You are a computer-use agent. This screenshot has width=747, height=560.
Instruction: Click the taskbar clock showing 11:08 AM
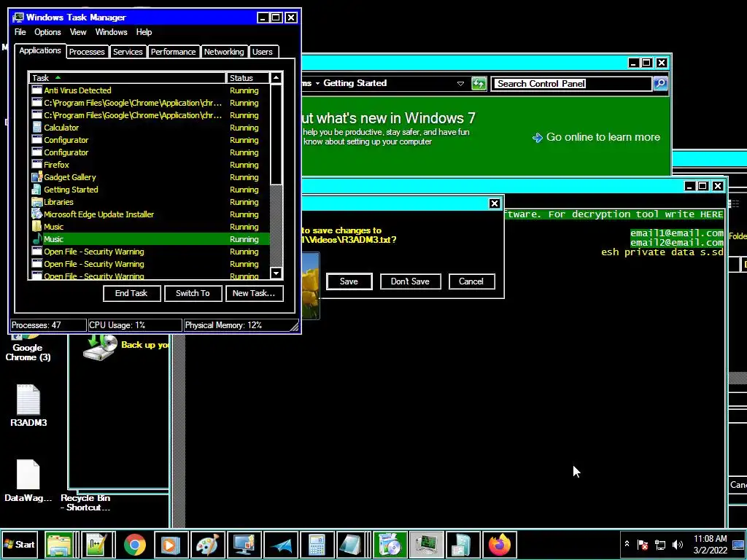coord(710,544)
